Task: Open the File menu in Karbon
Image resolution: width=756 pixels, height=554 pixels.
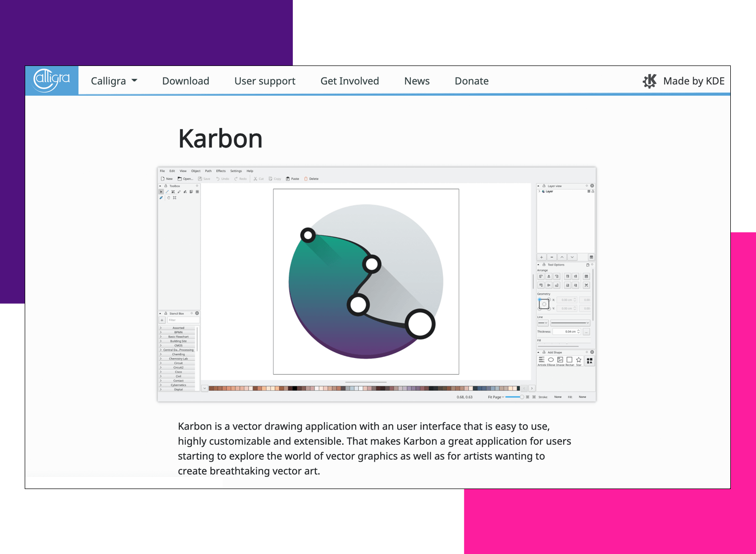Action: pos(162,171)
